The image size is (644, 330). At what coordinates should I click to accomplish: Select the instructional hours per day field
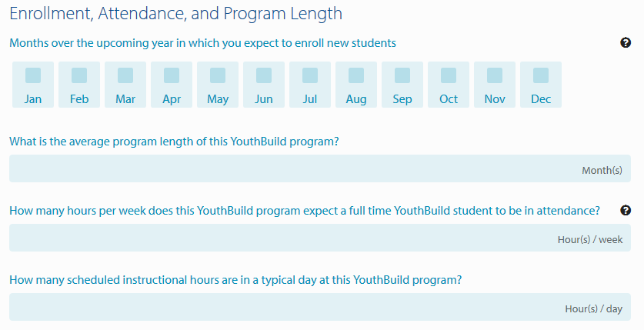click(292, 308)
